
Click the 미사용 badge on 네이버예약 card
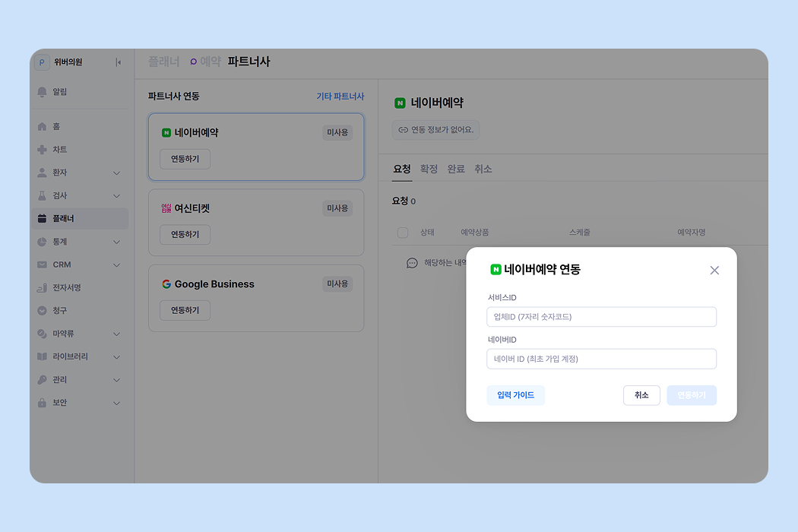[x=337, y=132]
